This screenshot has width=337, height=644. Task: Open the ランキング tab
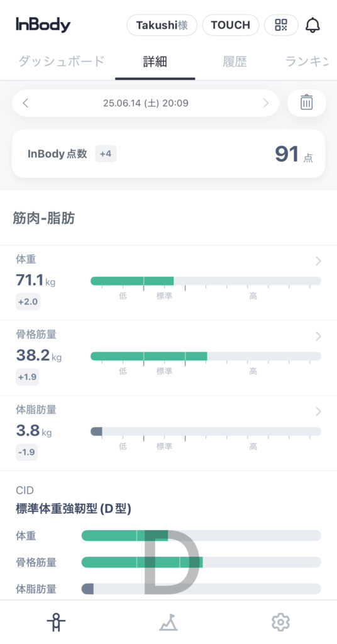307,62
